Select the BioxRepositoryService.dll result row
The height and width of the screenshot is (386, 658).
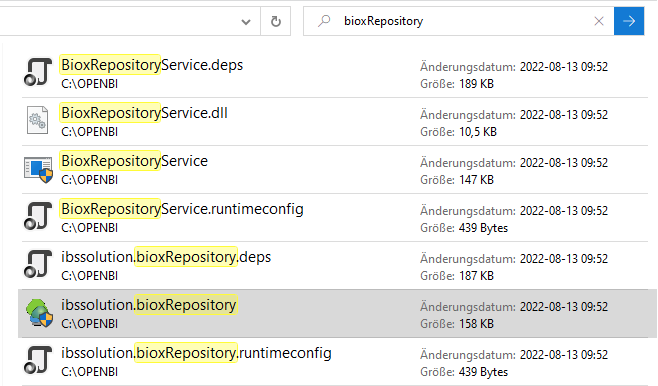pyautogui.click(x=335, y=122)
